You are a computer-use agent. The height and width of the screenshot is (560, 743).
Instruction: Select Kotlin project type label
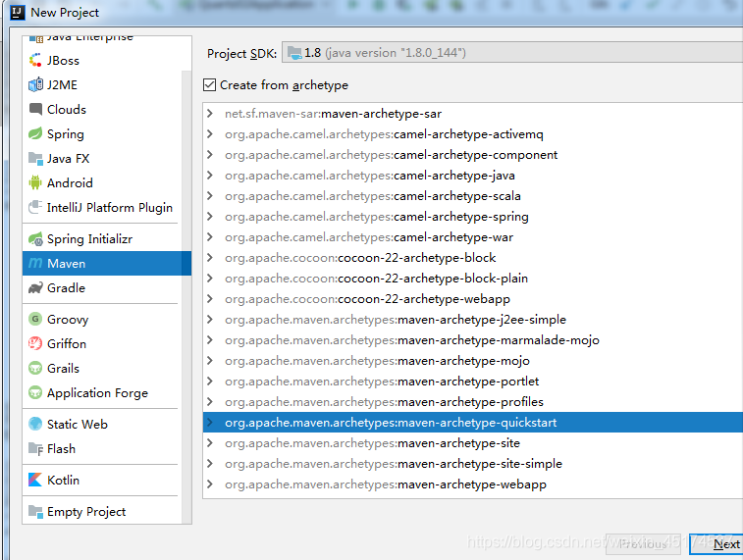coord(63,480)
